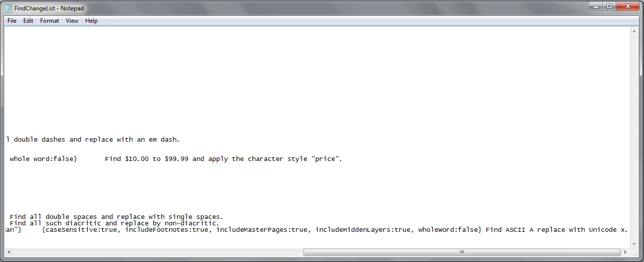Screen dimensions: 644x262
Task: Click the text "includeMasterPages:true,"
Action: [264, 230]
